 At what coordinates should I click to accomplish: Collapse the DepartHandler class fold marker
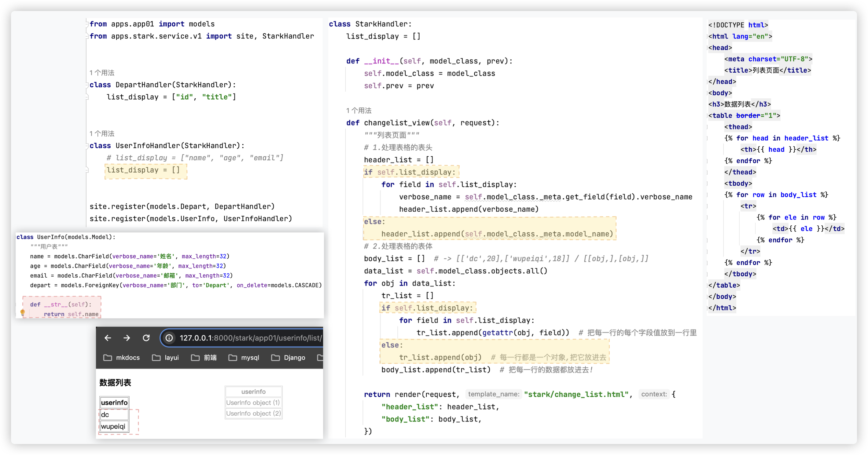pos(87,85)
